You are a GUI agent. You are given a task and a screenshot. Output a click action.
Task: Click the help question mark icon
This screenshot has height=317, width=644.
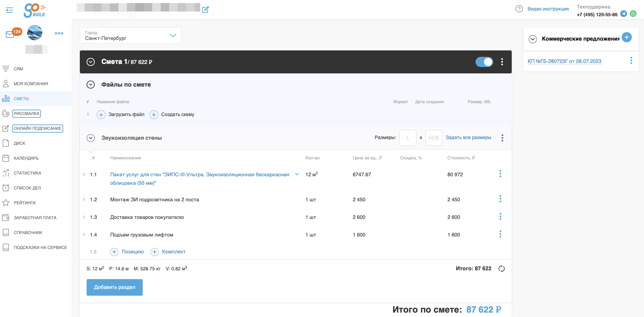pos(519,9)
